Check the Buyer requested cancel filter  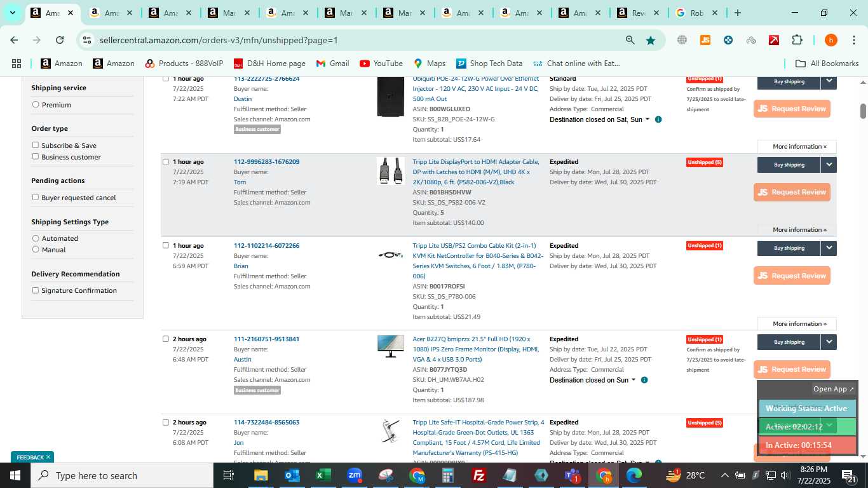pos(36,198)
